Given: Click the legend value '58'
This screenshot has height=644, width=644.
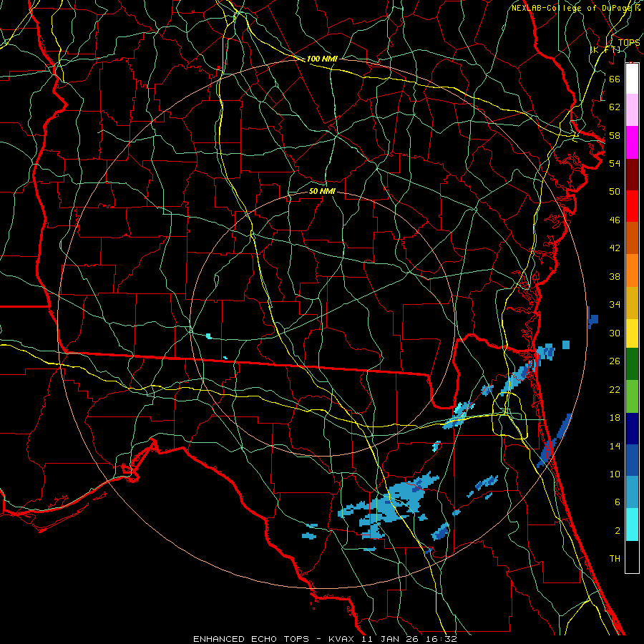Looking at the screenshot, I should pyautogui.click(x=615, y=135).
